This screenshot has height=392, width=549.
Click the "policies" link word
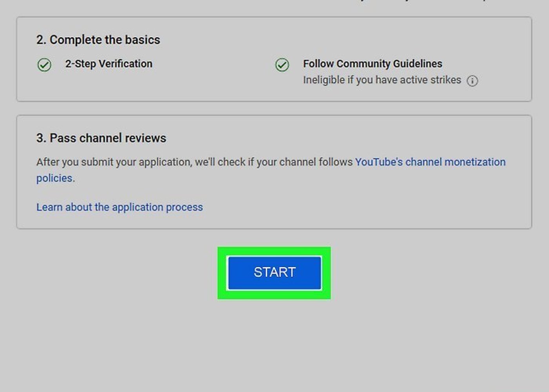pyautogui.click(x=54, y=178)
